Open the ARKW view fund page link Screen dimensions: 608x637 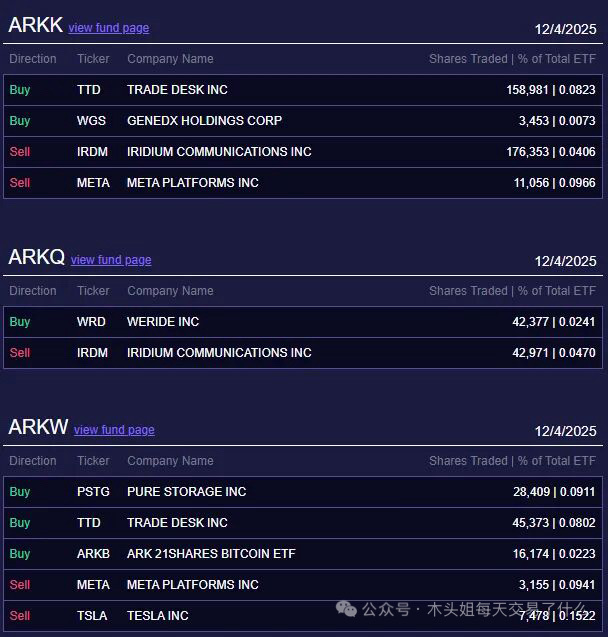(x=114, y=430)
